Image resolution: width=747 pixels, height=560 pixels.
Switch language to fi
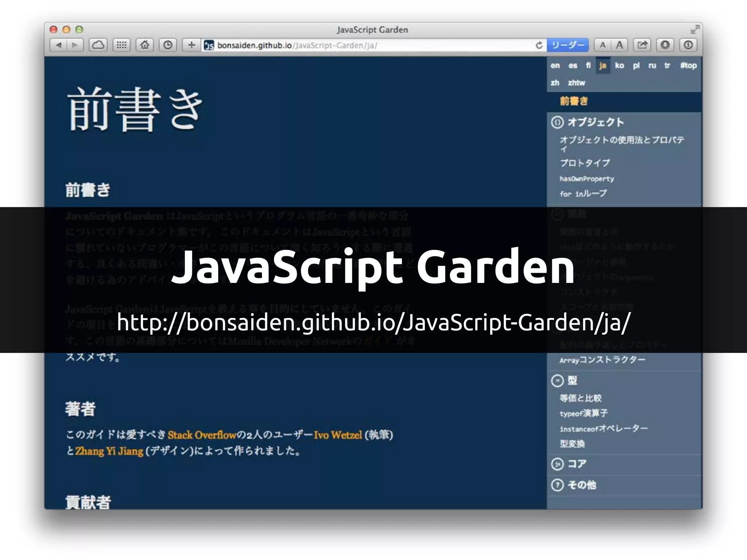(x=588, y=66)
